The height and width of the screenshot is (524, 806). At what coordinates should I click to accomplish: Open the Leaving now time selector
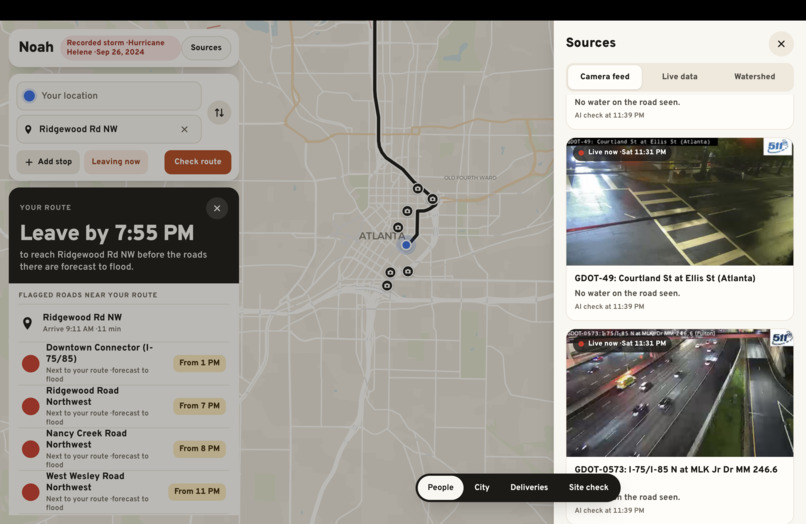click(x=116, y=161)
